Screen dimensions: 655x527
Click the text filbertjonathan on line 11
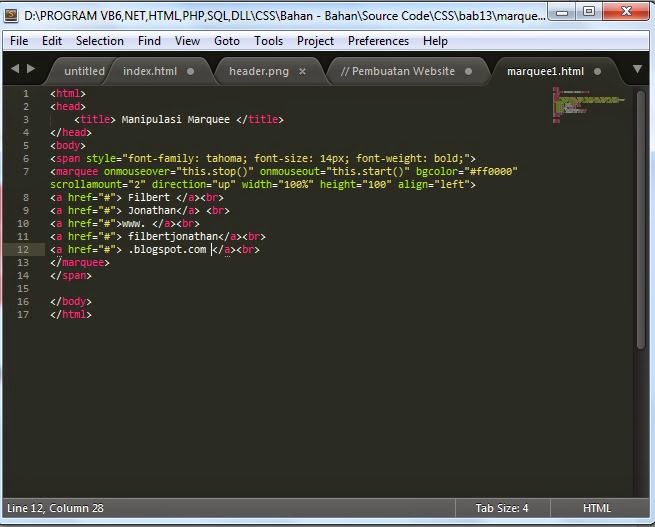[173, 236]
